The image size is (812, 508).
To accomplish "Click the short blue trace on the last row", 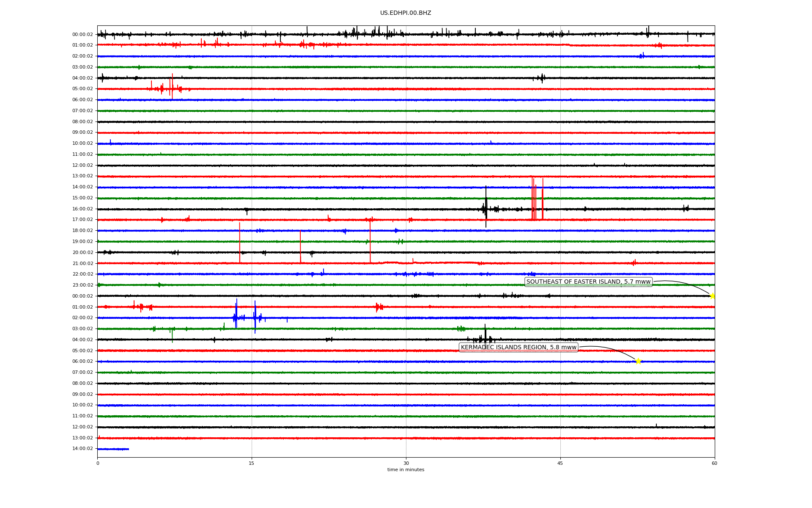I will pos(113,449).
